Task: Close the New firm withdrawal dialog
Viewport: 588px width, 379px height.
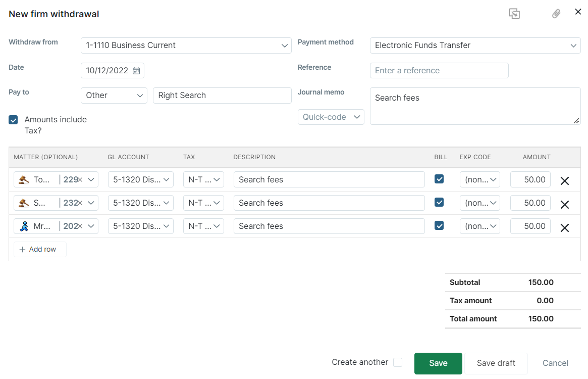Action: [x=578, y=12]
